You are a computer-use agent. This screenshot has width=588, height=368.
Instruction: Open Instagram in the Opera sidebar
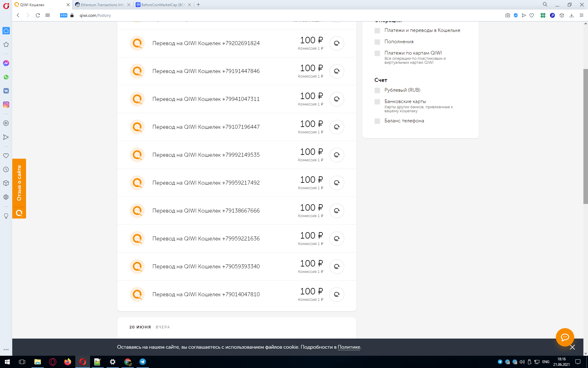[6, 105]
